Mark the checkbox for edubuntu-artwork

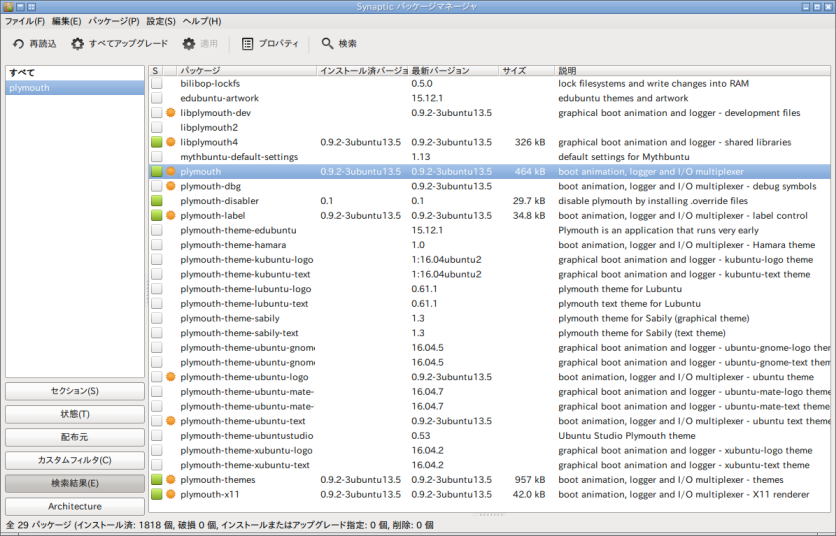tap(156, 98)
